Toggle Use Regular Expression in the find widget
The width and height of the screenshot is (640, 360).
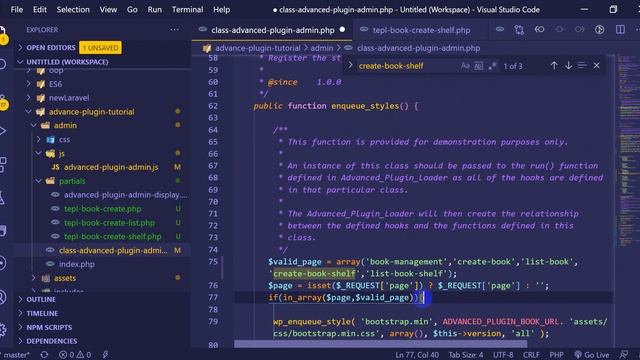pos(492,66)
